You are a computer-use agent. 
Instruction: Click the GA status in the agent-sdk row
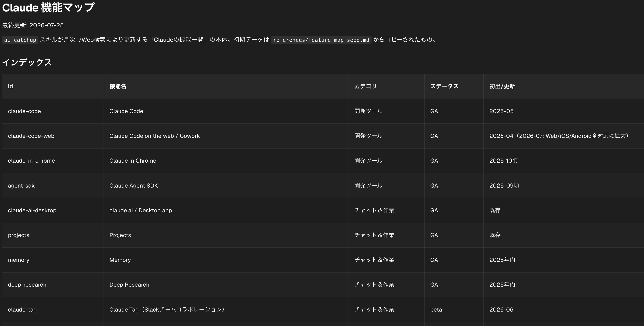pos(434,186)
